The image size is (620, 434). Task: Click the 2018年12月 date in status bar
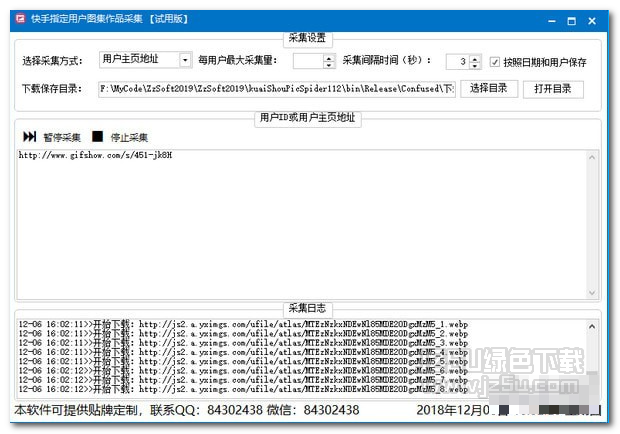[x=453, y=410]
